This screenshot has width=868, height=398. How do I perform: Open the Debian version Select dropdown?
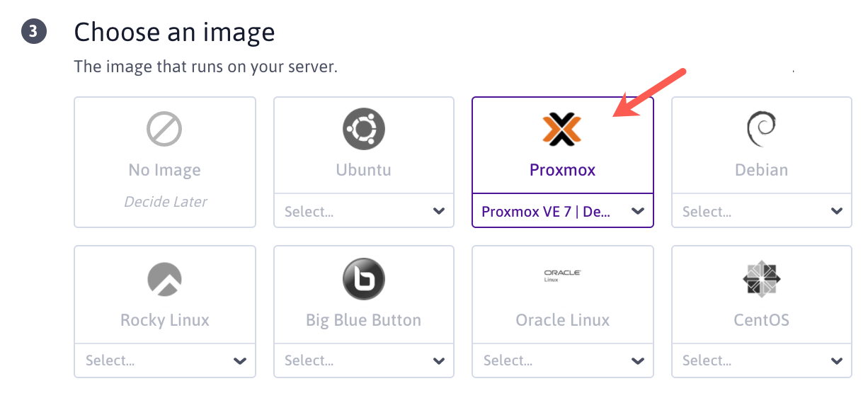pyautogui.click(x=761, y=211)
